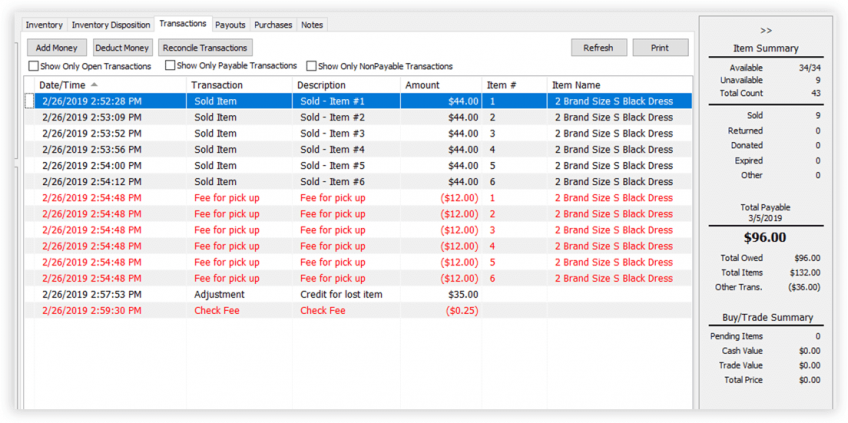848x423 pixels.
Task: Check Show Only NonPayable Transactions
Action: 311,67
